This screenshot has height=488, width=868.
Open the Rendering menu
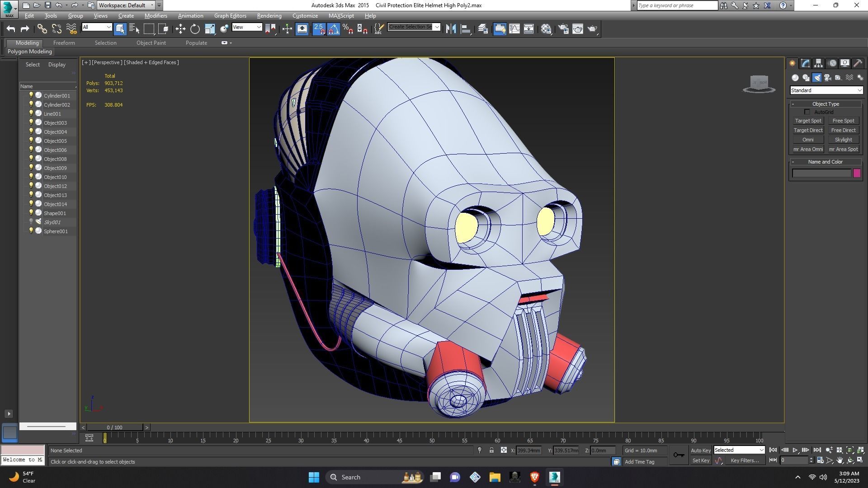[269, 15]
